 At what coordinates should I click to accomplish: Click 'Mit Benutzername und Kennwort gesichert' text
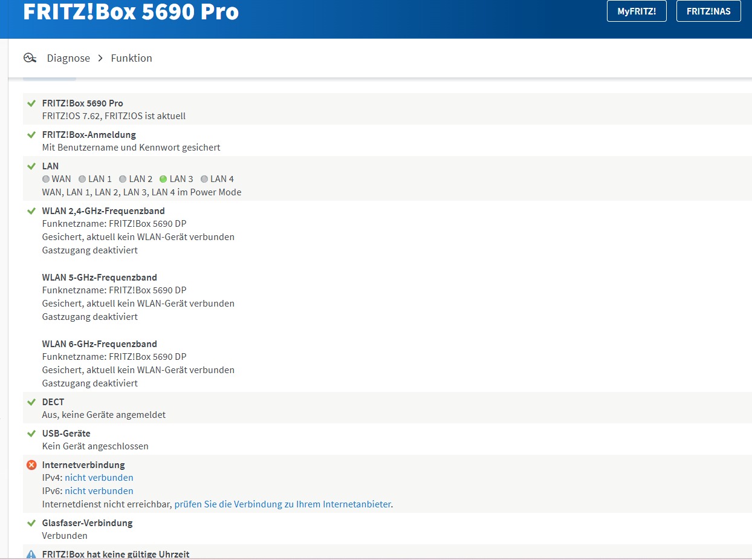[x=131, y=147]
